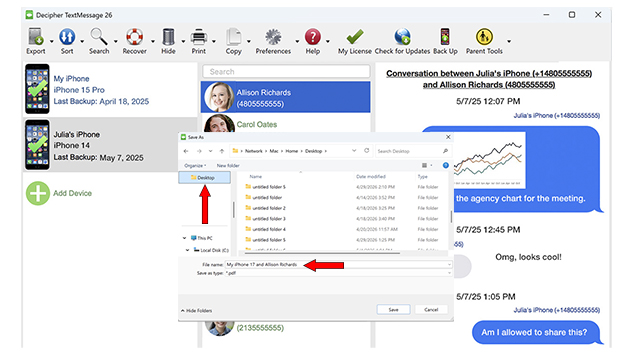
Task: Open My License checkmark icon
Action: (x=355, y=37)
